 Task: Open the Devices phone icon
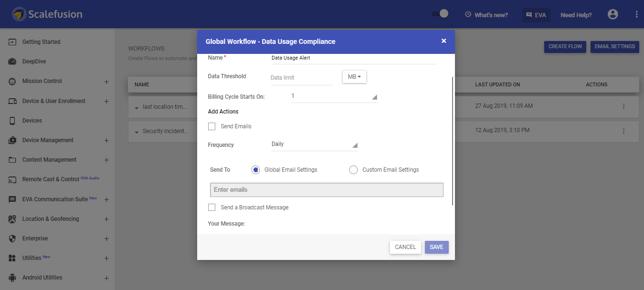12,121
